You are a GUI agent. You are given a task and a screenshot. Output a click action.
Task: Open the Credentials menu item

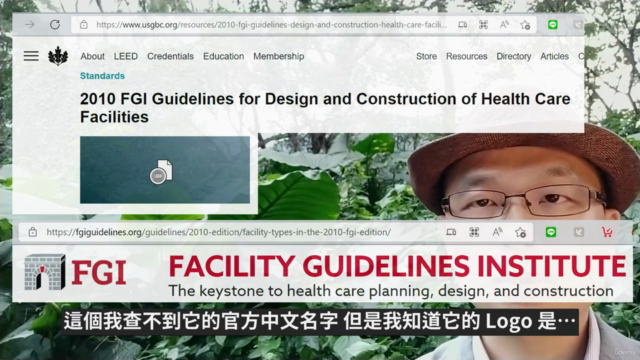click(170, 56)
